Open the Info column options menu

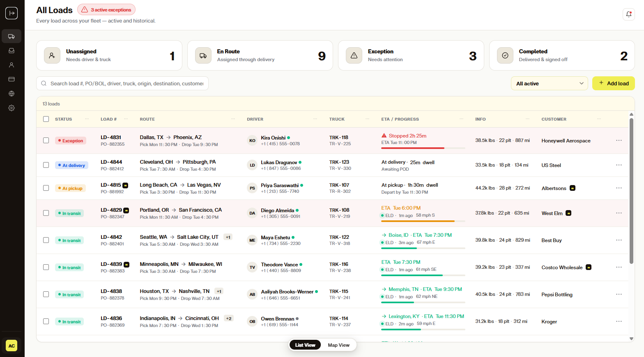tap(527, 119)
